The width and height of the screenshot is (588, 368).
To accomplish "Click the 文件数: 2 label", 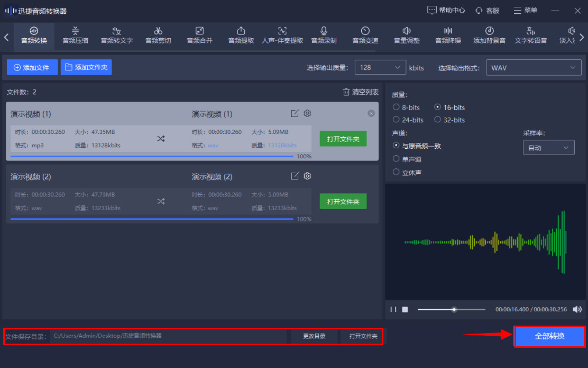I will (x=21, y=92).
